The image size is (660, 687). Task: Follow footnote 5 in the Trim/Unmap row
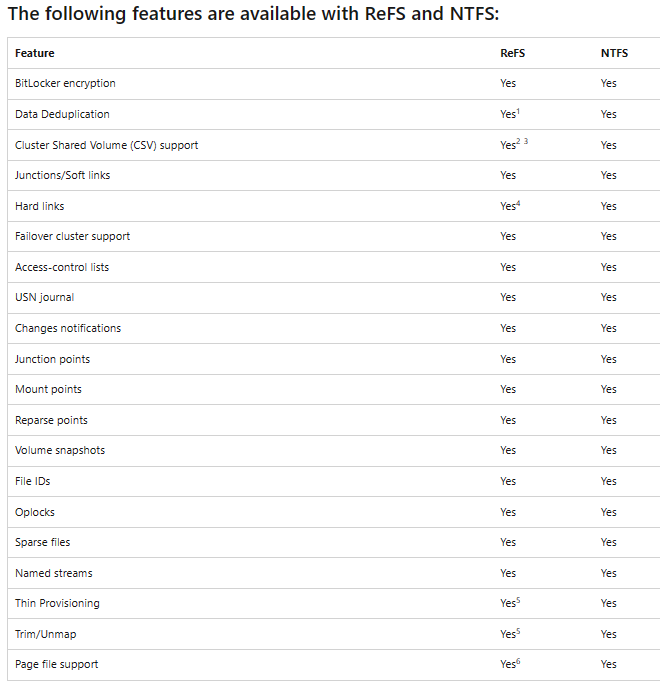click(x=519, y=631)
